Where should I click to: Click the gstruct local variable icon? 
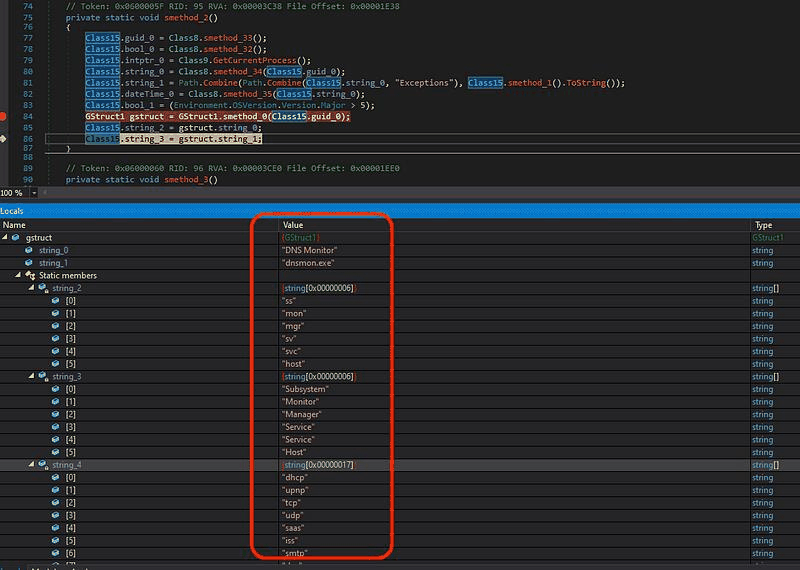(16, 237)
